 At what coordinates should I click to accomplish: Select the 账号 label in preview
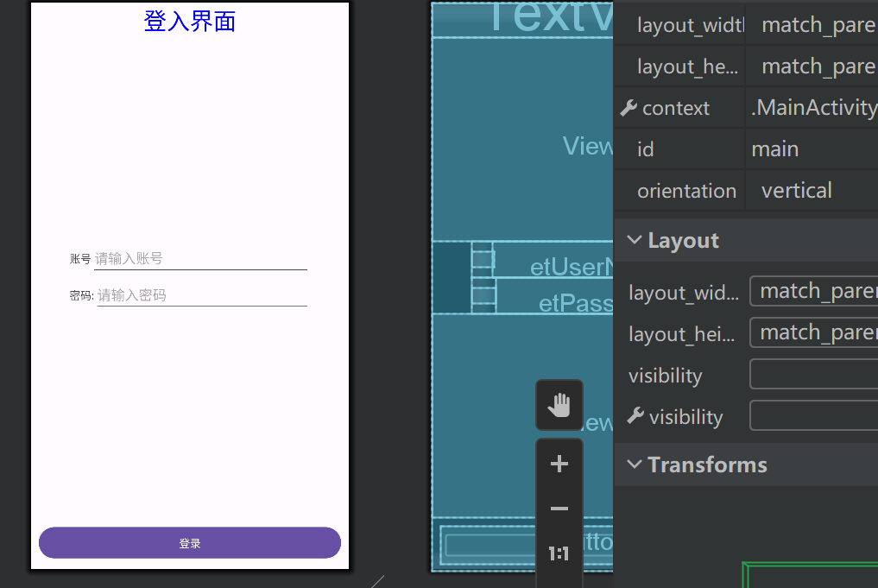coord(80,259)
